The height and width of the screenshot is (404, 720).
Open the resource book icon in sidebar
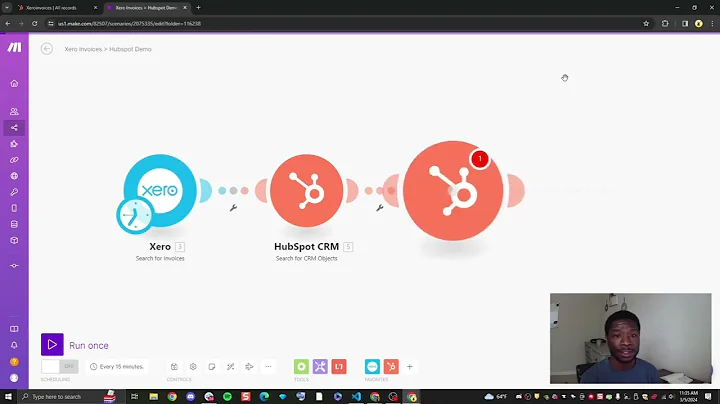point(14,329)
